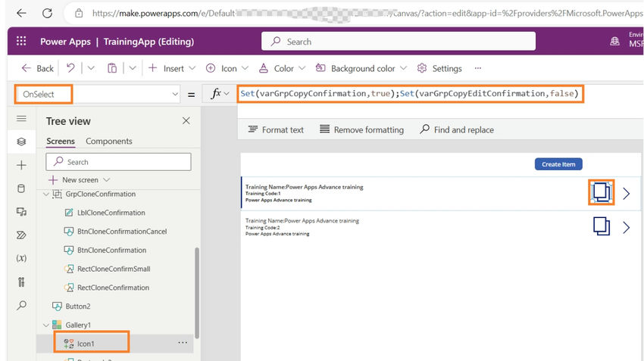This screenshot has height=361, width=644.
Task: Open the Icon dropdown in the command bar
Action: 227,68
